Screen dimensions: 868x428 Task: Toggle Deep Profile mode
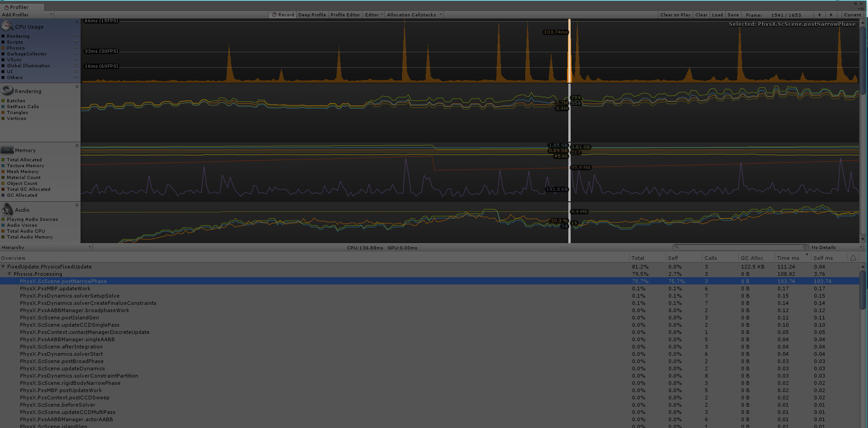(312, 15)
